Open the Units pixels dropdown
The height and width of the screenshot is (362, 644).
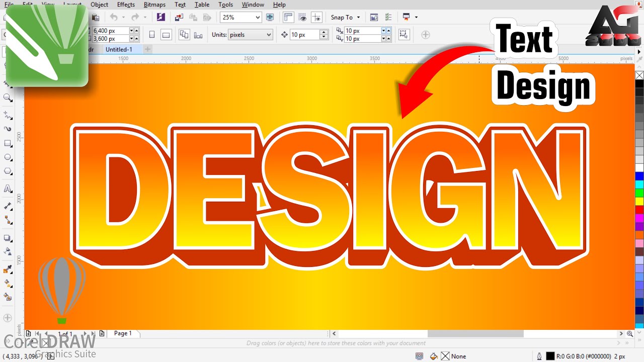269,35
